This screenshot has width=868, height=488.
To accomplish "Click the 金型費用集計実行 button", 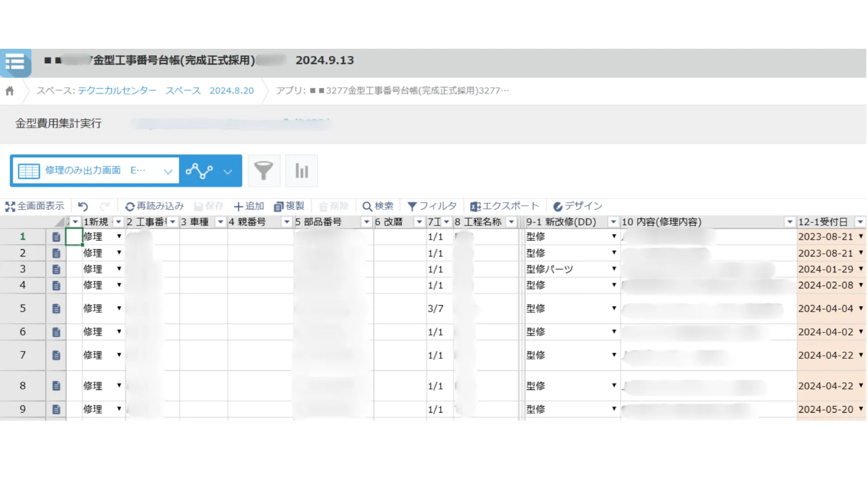I will click(x=58, y=123).
